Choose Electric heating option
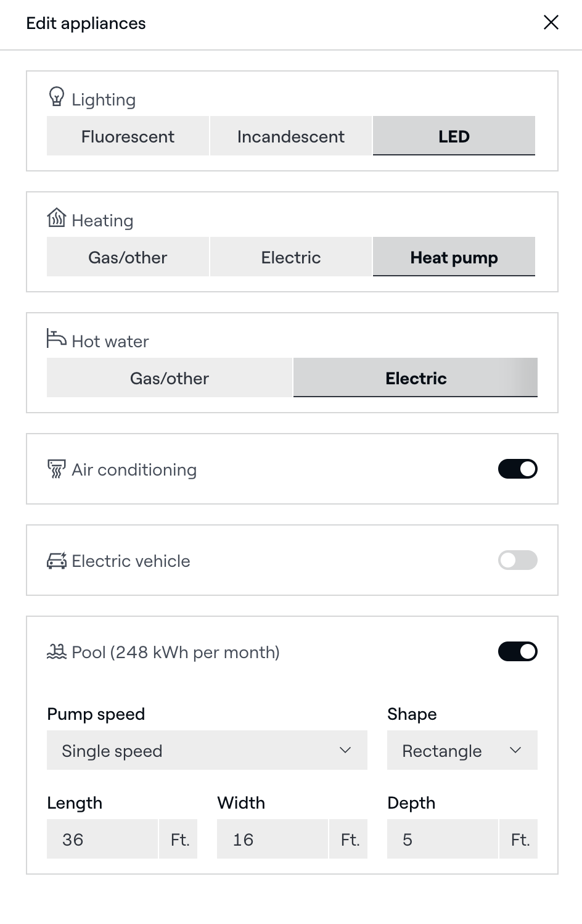Viewport: 582px width, 924px height. click(290, 257)
